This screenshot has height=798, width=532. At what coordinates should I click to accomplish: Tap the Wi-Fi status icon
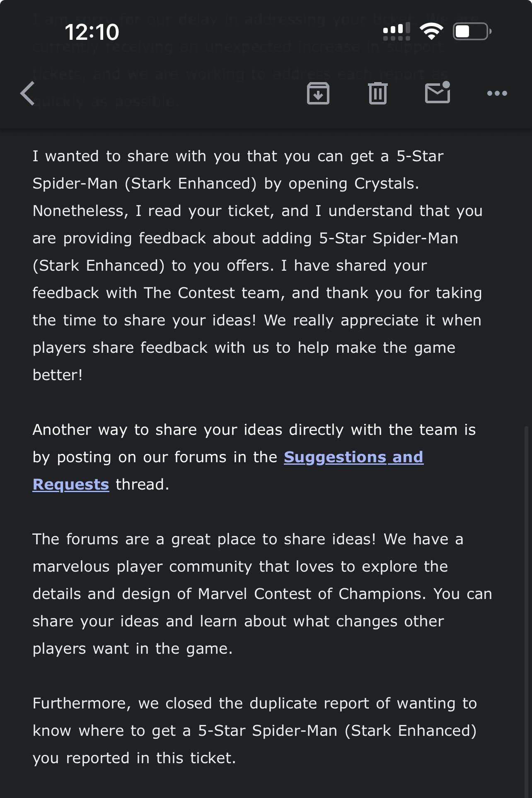tap(431, 32)
